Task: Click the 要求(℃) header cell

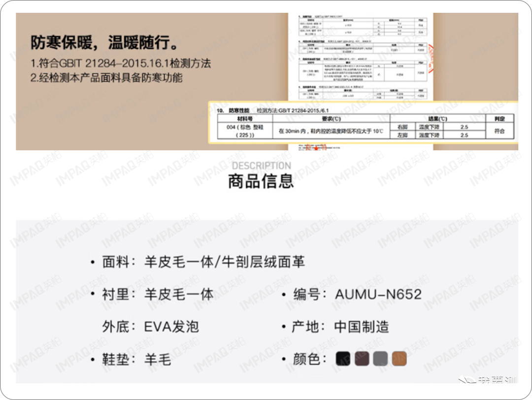Action: (x=331, y=118)
